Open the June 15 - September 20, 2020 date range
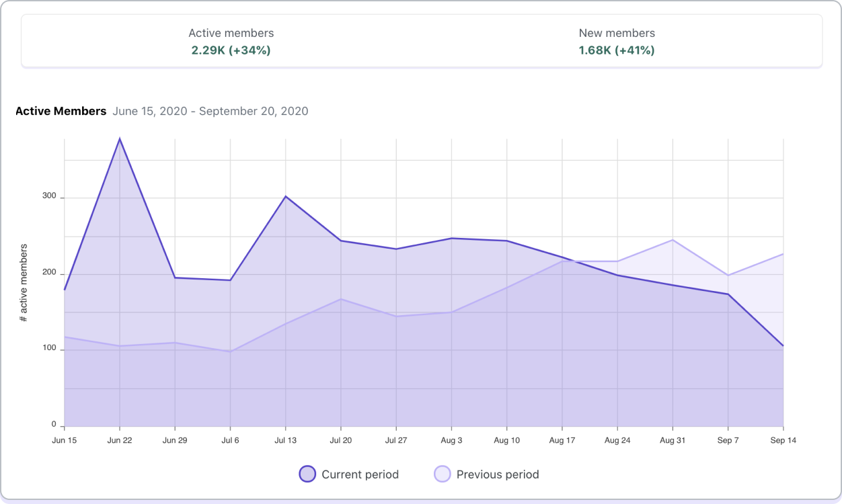842x504 pixels. point(210,112)
